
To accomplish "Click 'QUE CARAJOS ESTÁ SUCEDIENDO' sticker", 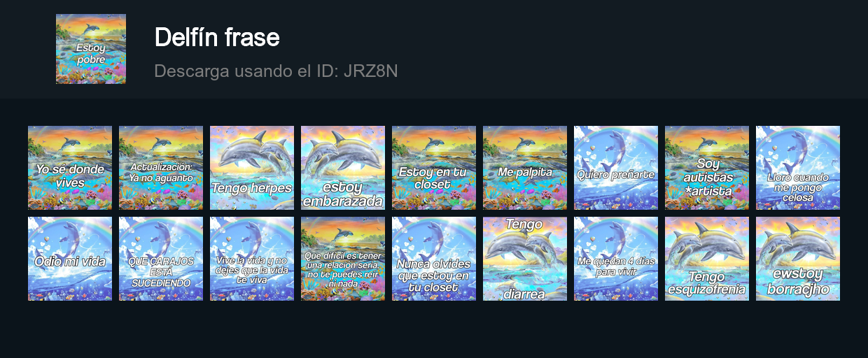I will pyautogui.click(x=161, y=259).
